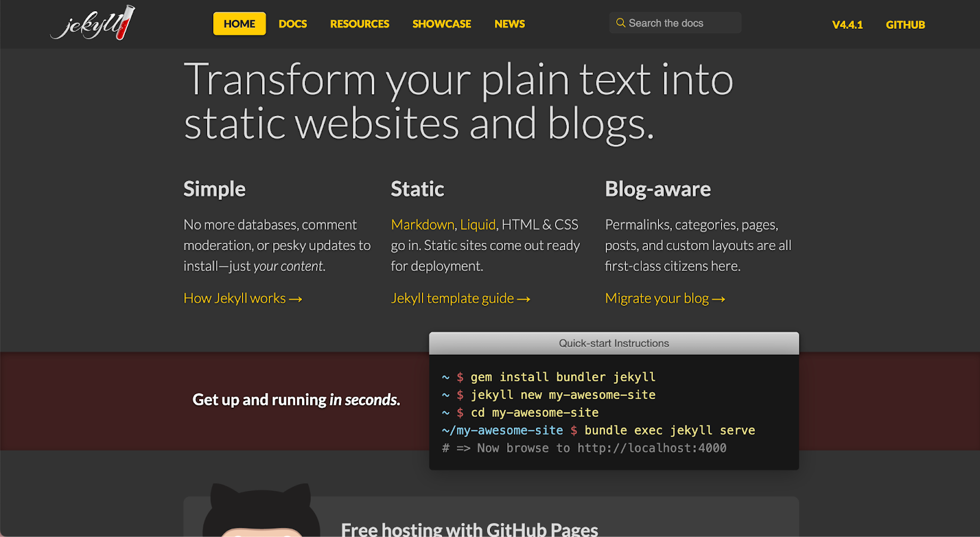
Task: Click the Liquid link under Static
Action: [x=478, y=225]
